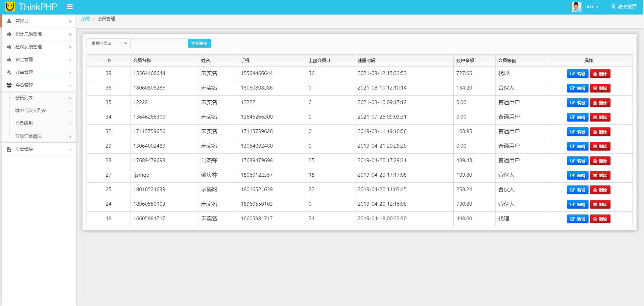The width and height of the screenshot is (644, 306).
Task: Edit member with ID 39
Action: tap(577, 74)
